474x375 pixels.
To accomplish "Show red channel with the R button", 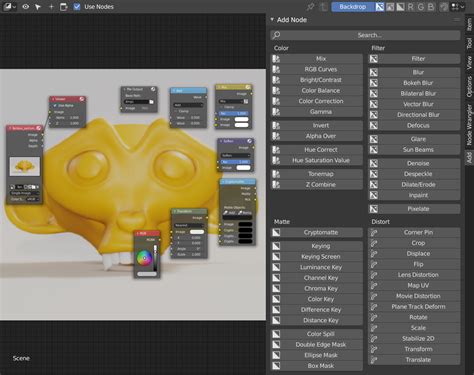I will tap(410, 7).
